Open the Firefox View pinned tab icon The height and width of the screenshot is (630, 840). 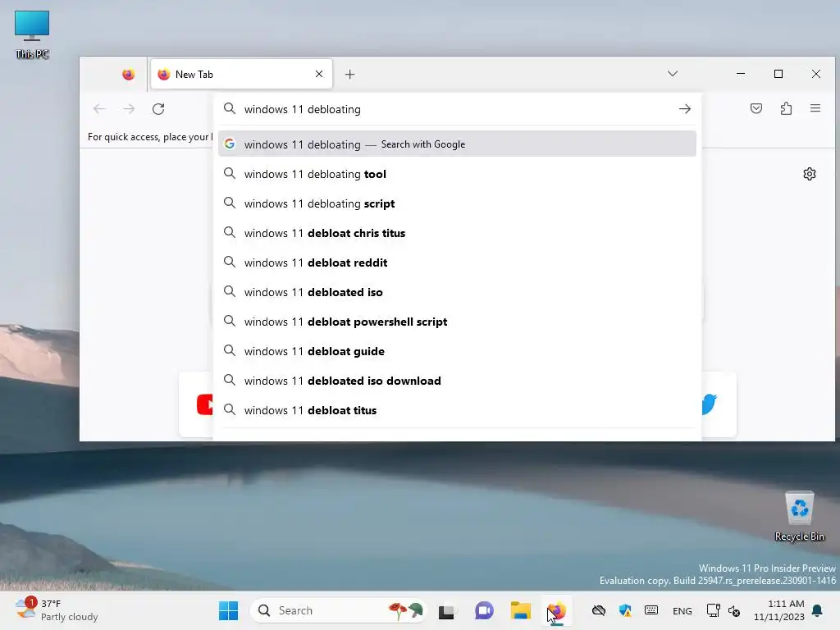pyautogui.click(x=128, y=75)
